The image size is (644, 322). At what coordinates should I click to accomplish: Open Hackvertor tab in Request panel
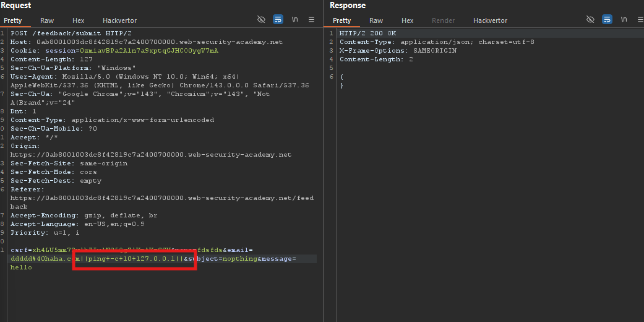(x=119, y=20)
